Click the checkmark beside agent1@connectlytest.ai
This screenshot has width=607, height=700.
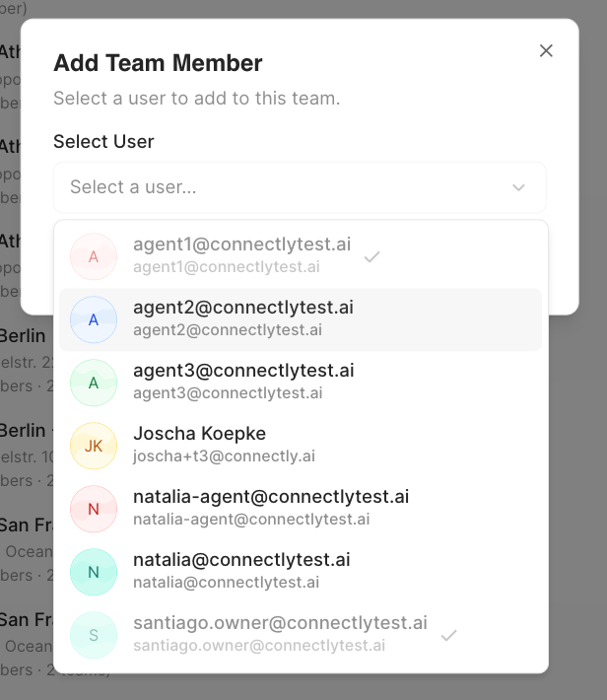[x=371, y=256]
